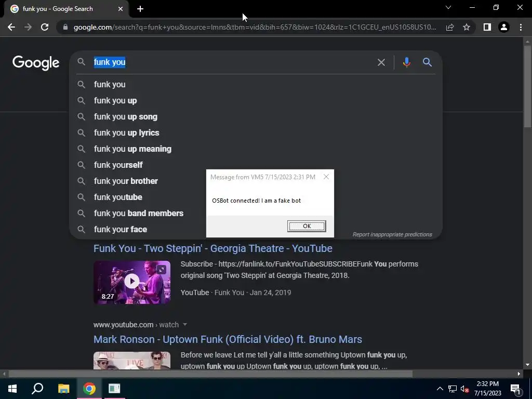Open a new tab with the plus button
The height and width of the screenshot is (399, 532).
coord(140,9)
